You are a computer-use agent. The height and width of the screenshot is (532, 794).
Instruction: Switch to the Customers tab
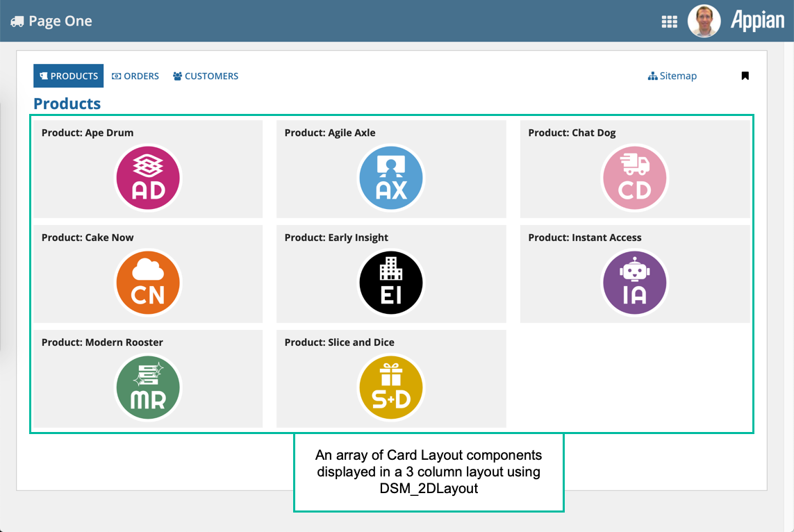(206, 76)
